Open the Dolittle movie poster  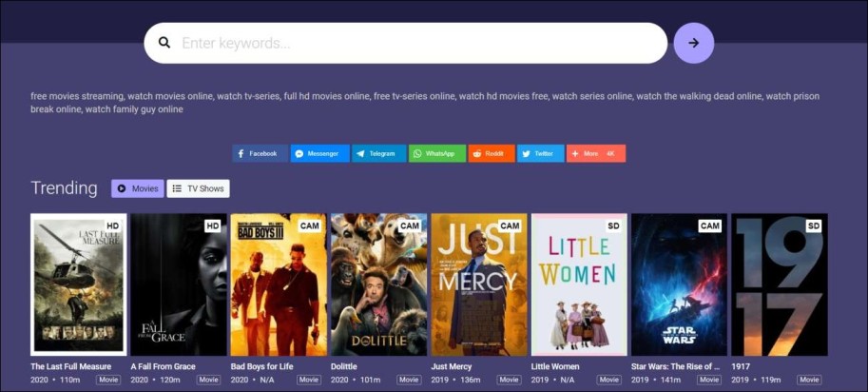(378, 284)
